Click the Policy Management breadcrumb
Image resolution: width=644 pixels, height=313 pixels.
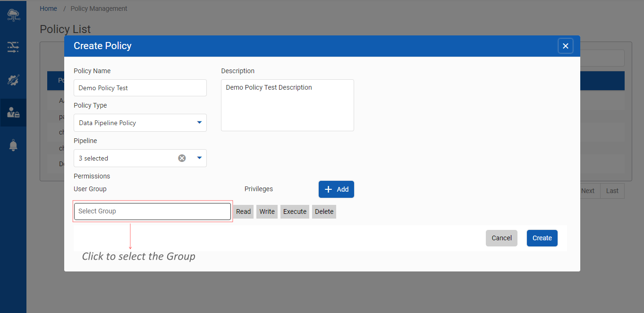pos(99,8)
